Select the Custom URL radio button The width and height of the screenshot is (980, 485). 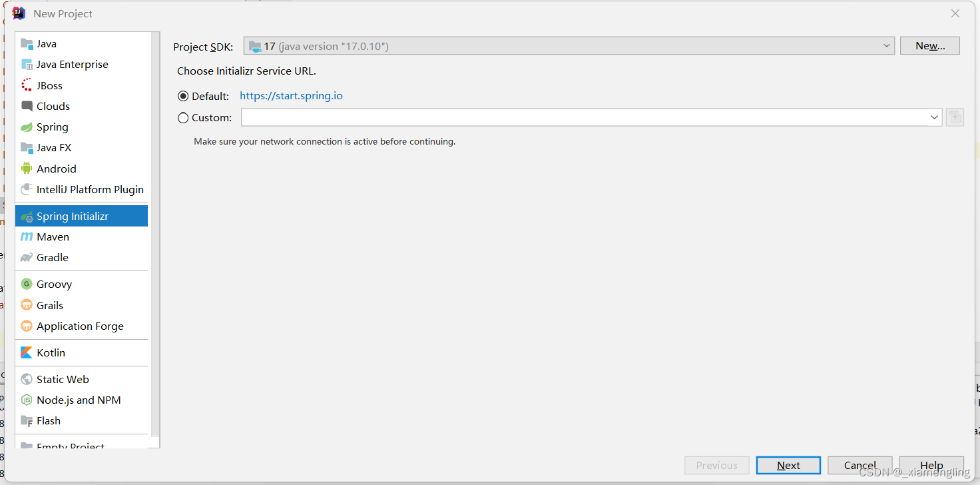(x=183, y=118)
